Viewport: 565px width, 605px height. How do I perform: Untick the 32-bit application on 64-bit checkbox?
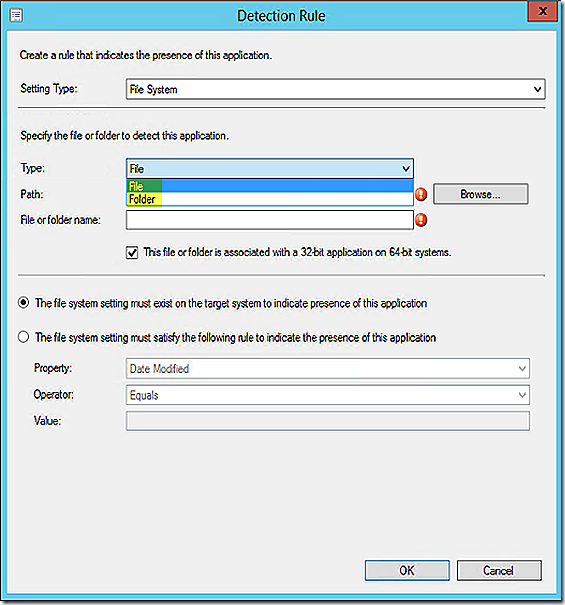[132, 253]
